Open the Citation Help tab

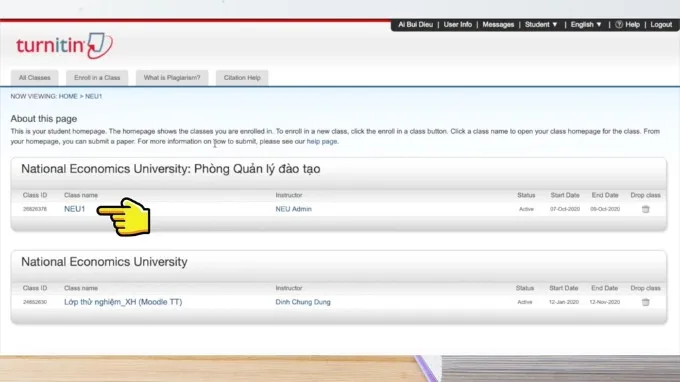tap(242, 78)
